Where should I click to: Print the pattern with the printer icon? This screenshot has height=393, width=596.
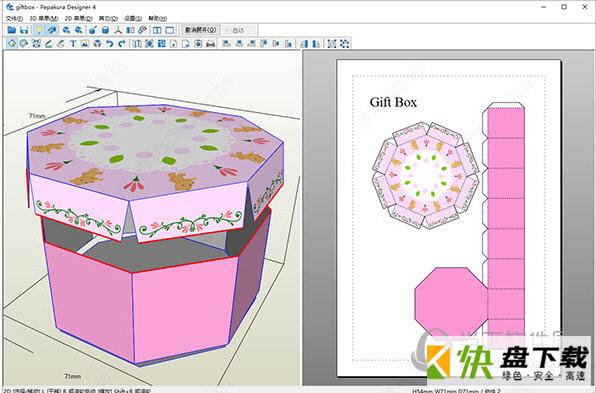(210, 43)
